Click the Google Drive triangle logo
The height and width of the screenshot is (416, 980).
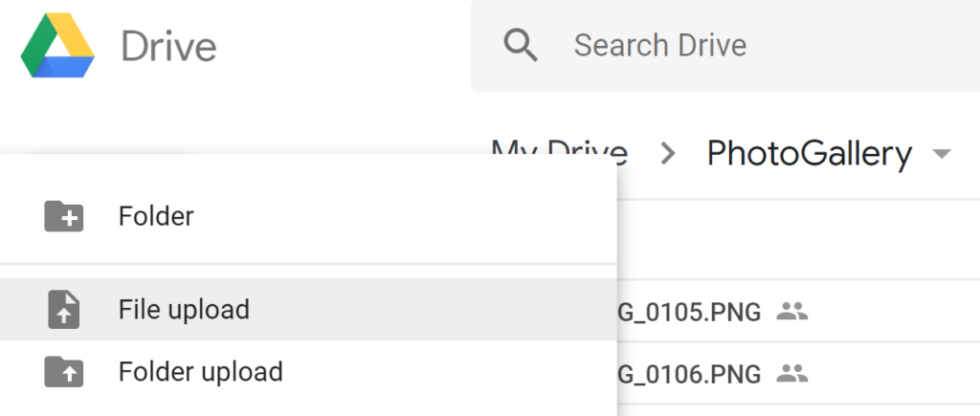[x=57, y=46]
